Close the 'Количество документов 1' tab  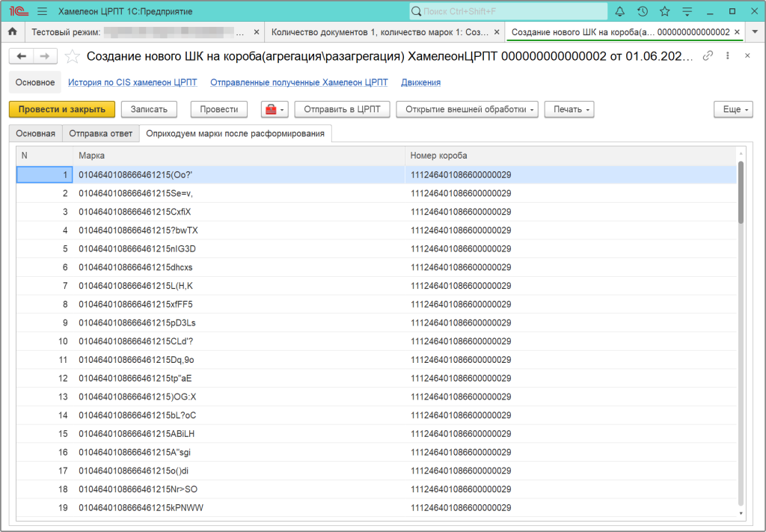[x=497, y=32]
